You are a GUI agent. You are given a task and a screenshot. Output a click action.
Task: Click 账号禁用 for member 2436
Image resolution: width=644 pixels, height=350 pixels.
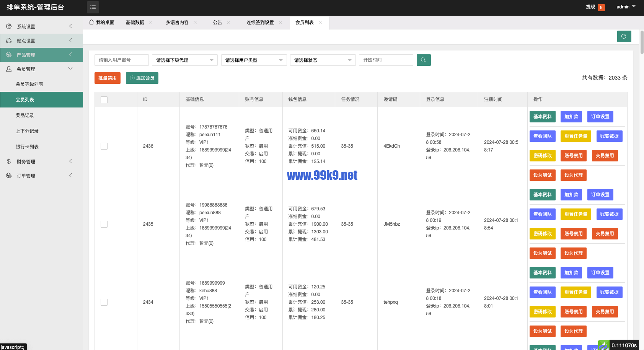574,156
